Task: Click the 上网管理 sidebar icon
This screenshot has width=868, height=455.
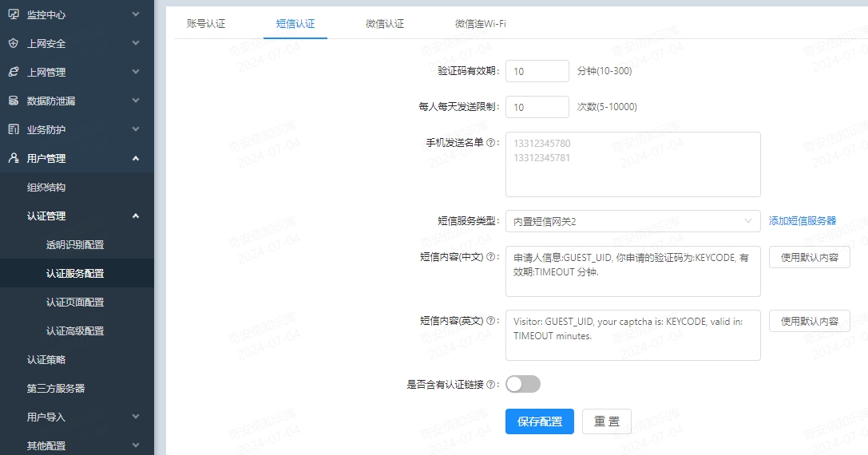Action: 13,72
